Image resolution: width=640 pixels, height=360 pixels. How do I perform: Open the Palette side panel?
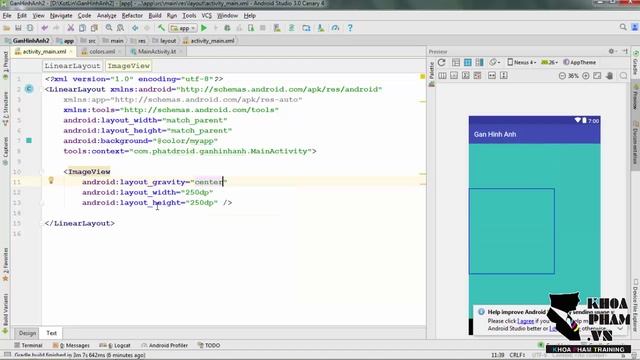tap(432, 73)
